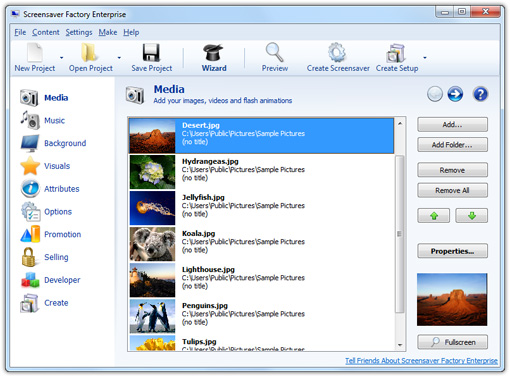Click the blue help question mark icon
Screen dimensions: 510x377
pyautogui.click(x=480, y=94)
